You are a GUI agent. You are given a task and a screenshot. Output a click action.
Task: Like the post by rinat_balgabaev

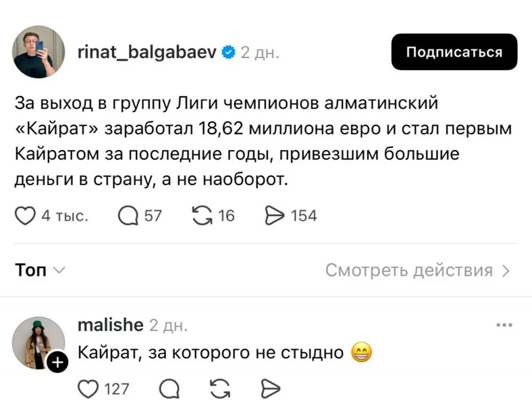(x=23, y=216)
